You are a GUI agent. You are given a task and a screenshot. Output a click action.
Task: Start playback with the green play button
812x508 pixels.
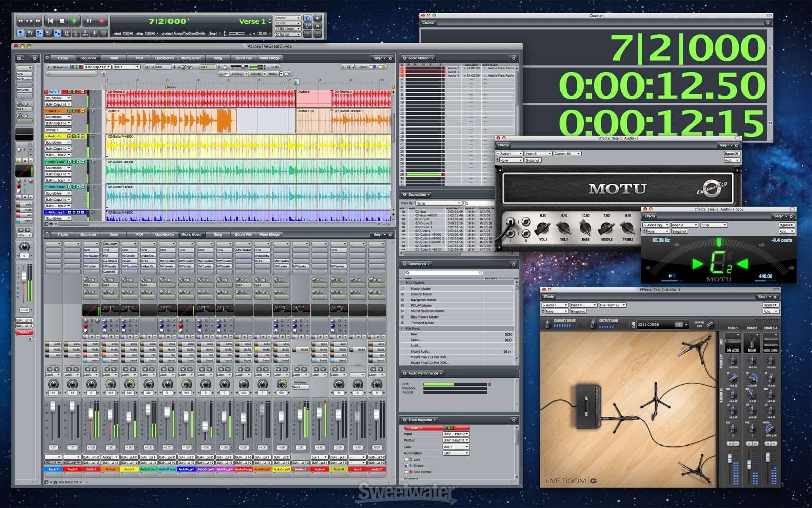pos(74,21)
